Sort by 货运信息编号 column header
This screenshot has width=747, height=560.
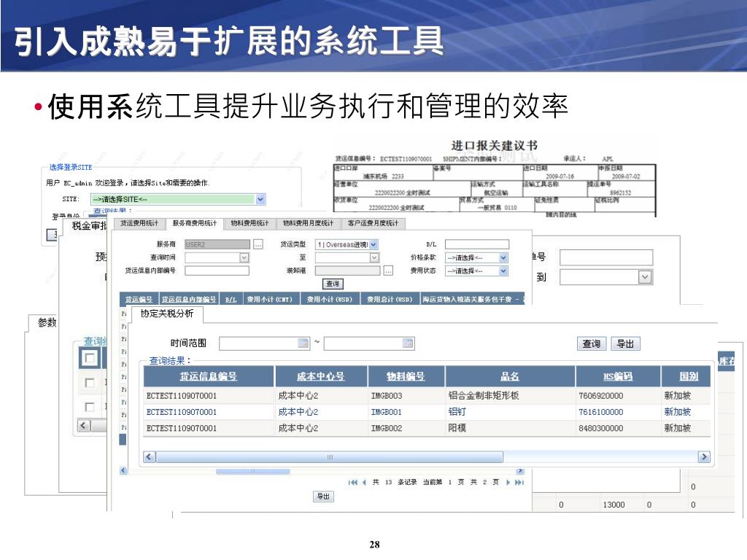[x=208, y=376]
